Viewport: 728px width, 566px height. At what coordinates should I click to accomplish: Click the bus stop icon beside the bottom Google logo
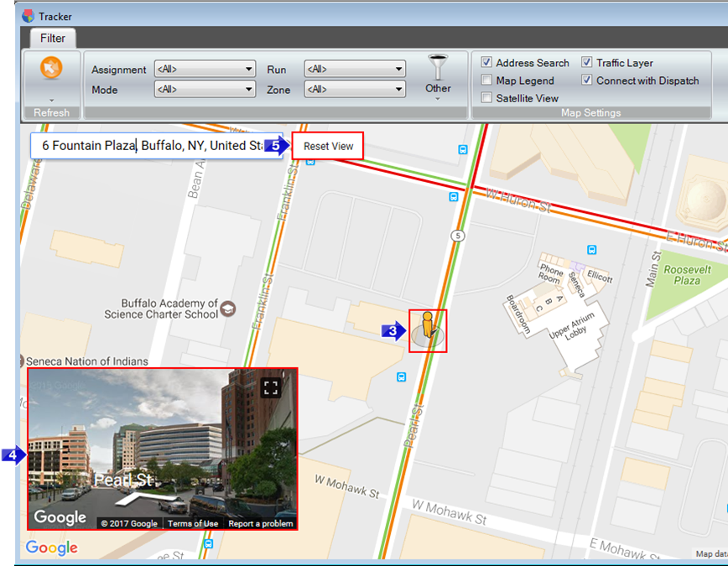(x=209, y=543)
